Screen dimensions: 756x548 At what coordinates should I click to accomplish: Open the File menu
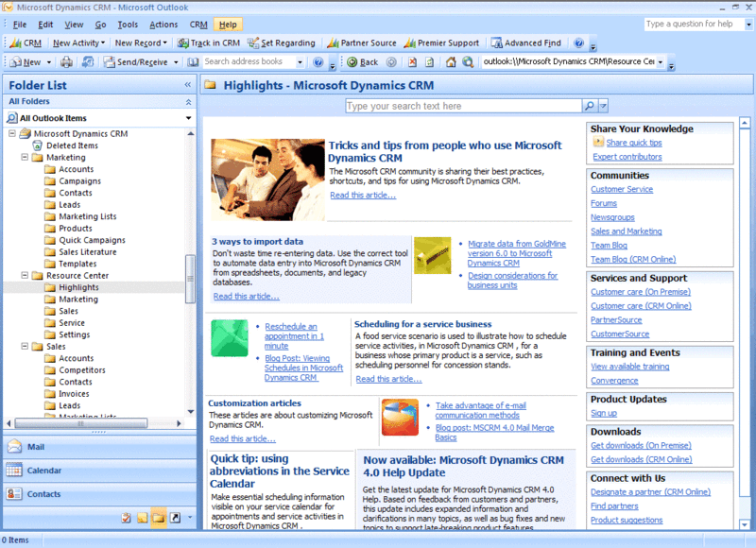click(20, 25)
